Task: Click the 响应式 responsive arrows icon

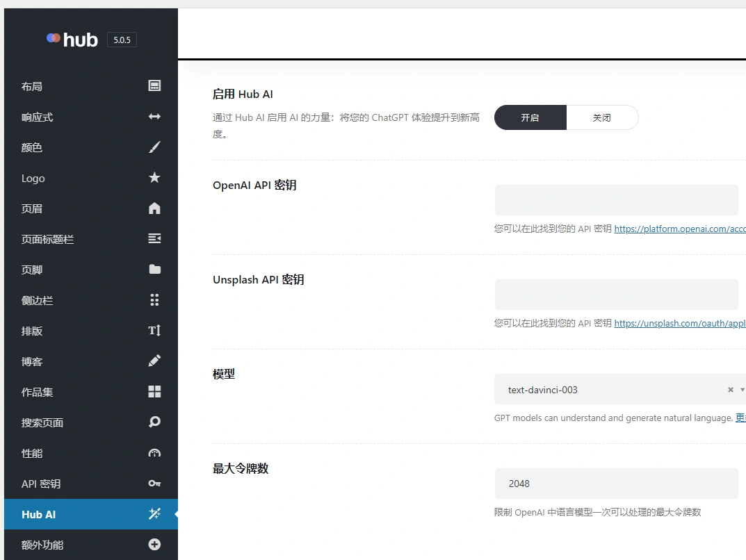Action: pos(154,117)
